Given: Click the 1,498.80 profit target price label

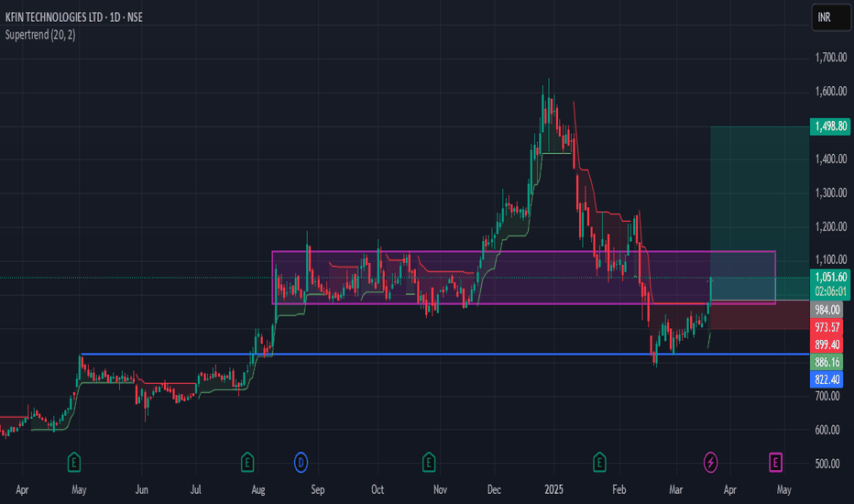Looking at the screenshot, I should (830, 126).
